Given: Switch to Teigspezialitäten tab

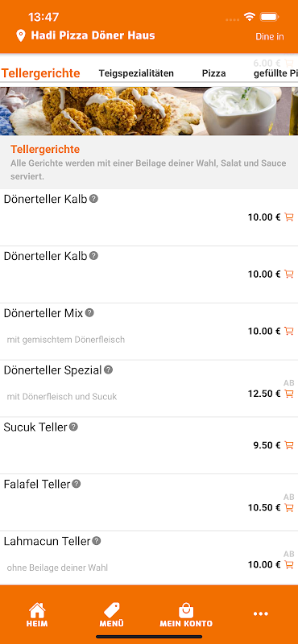Looking at the screenshot, I should [136, 73].
